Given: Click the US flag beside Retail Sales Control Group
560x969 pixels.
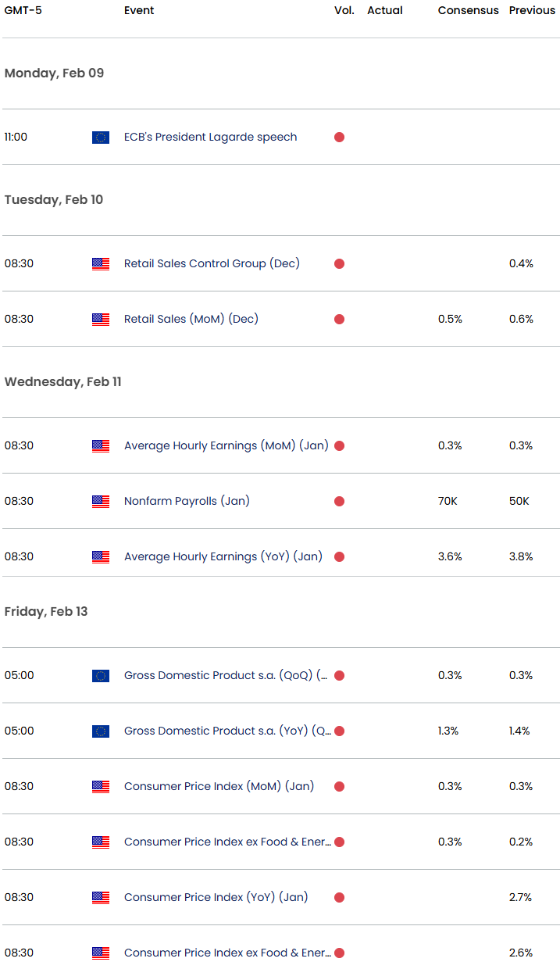Looking at the screenshot, I should click(x=101, y=264).
